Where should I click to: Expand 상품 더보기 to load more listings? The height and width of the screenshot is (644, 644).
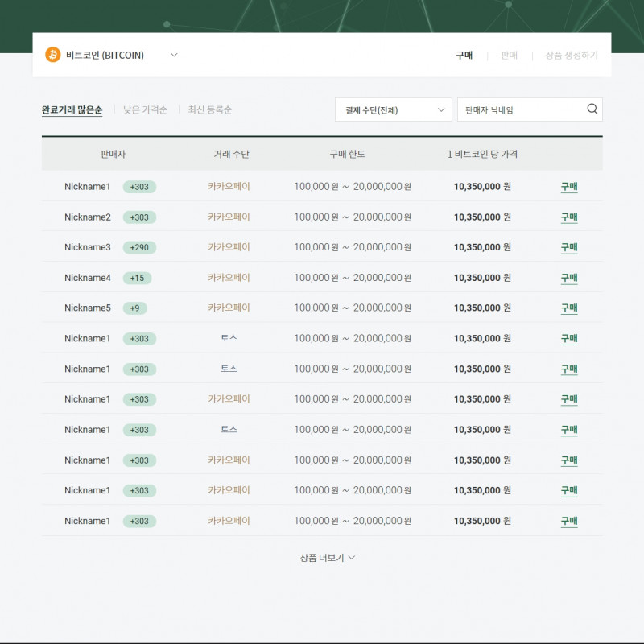pos(327,557)
